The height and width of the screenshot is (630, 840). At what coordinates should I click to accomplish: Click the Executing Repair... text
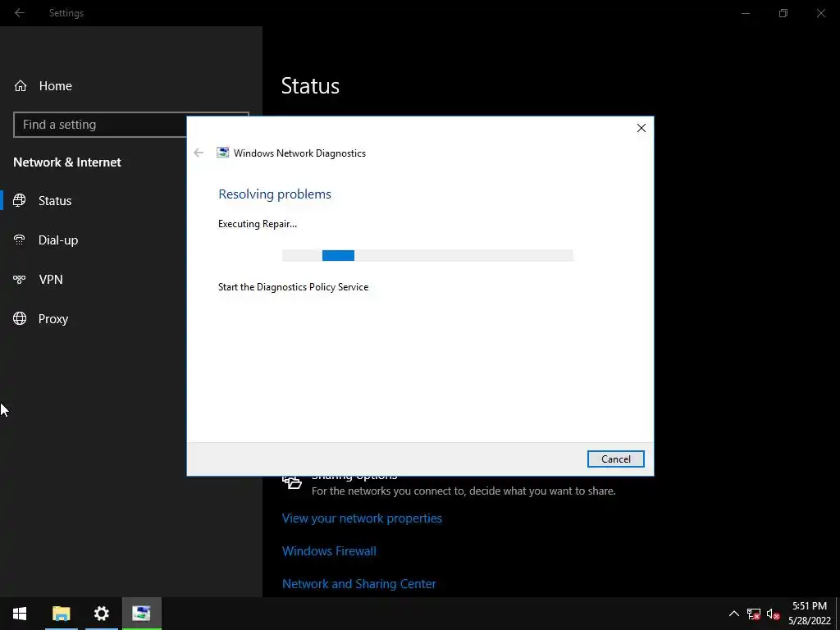(258, 224)
